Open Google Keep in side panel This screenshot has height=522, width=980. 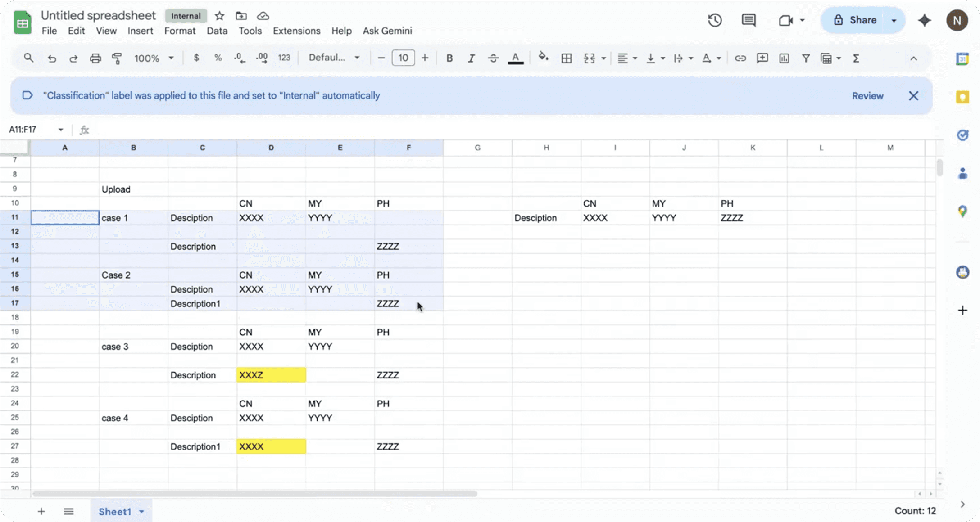point(962,97)
